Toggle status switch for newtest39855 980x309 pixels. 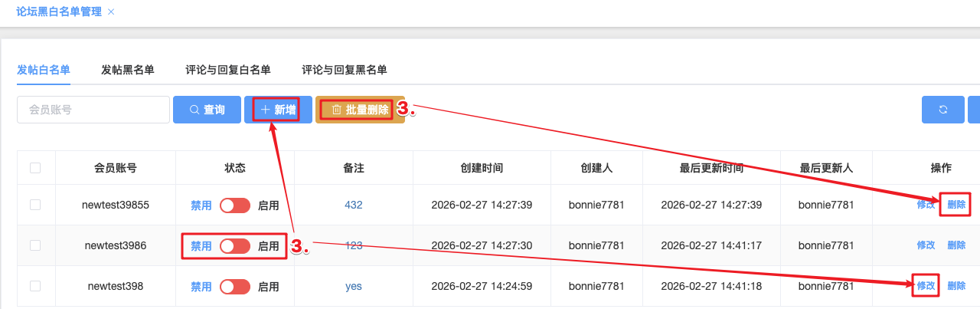[x=235, y=205]
